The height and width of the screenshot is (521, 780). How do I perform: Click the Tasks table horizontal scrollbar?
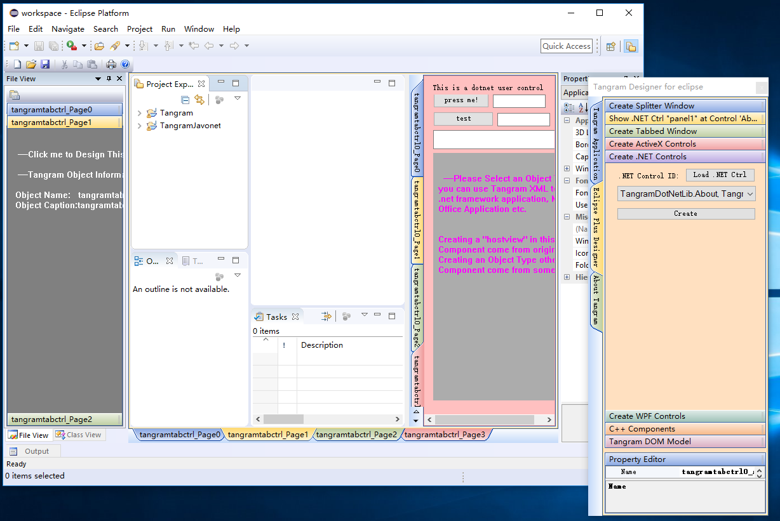(x=327, y=419)
